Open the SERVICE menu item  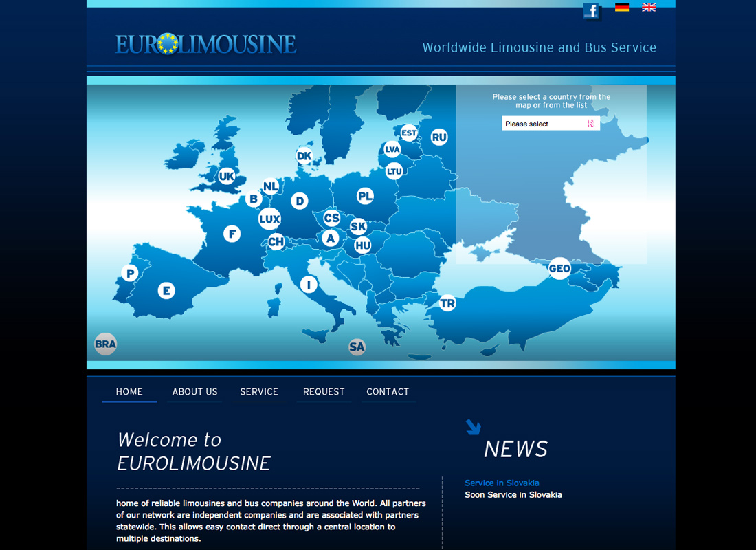pos(259,392)
